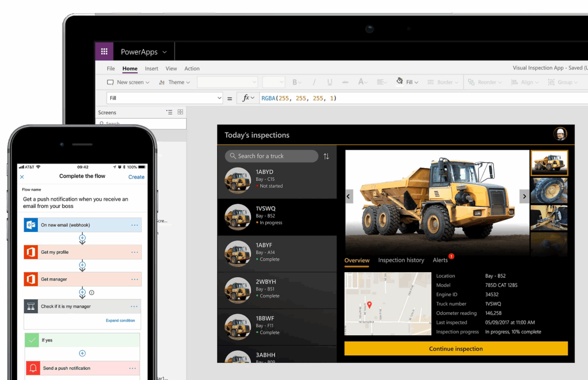Screen dimensions: 588x380
Task: Show previous truck photo with left arrow
Action: 349,196
